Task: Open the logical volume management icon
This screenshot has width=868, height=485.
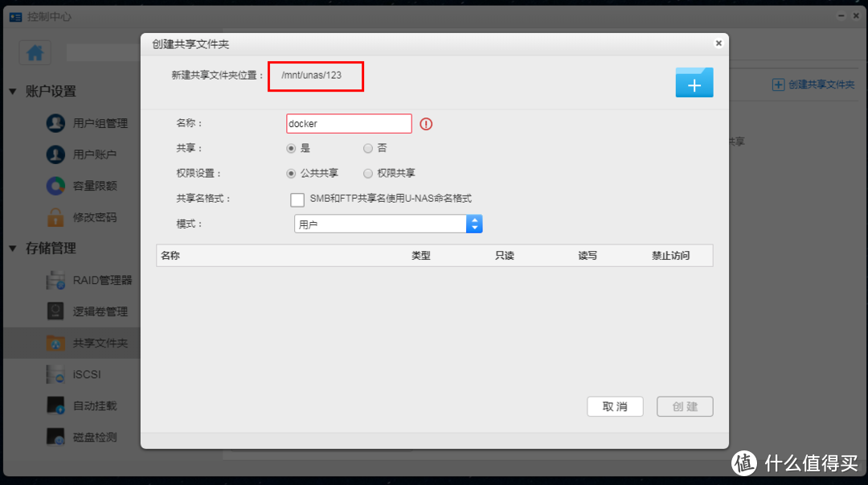Action: 55,311
